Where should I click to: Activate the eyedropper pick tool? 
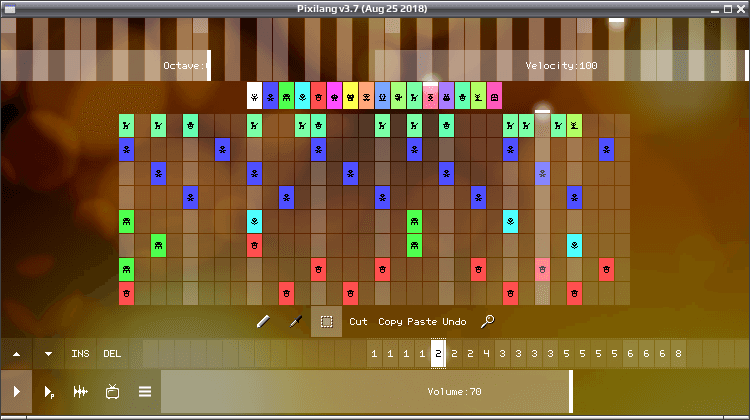tap(296, 321)
